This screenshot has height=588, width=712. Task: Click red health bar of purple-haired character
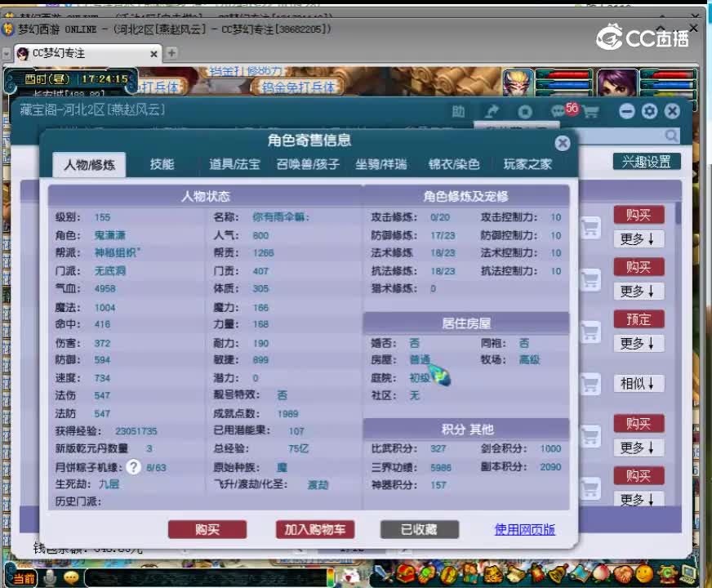click(x=668, y=74)
